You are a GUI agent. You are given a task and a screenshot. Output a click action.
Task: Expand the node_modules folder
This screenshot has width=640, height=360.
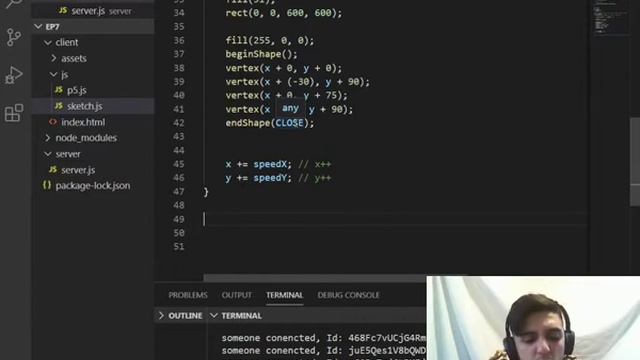48,138
